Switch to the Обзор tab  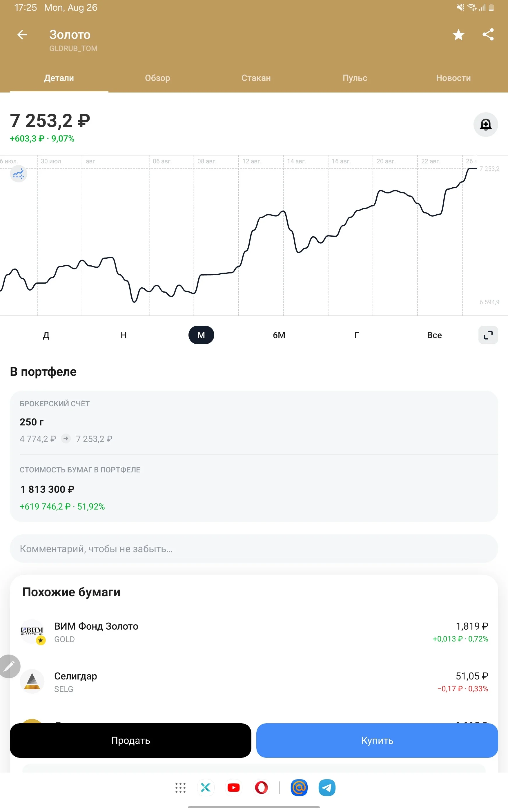(157, 78)
